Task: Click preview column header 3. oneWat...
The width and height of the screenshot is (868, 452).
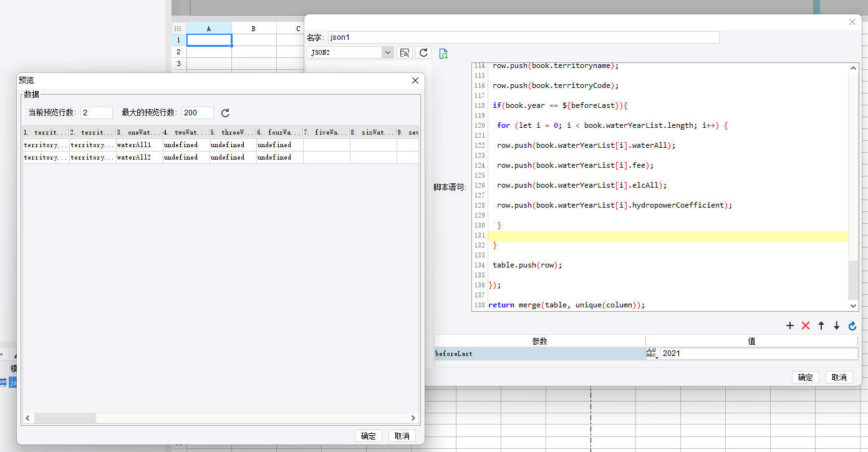Action: (x=139, y=133)
